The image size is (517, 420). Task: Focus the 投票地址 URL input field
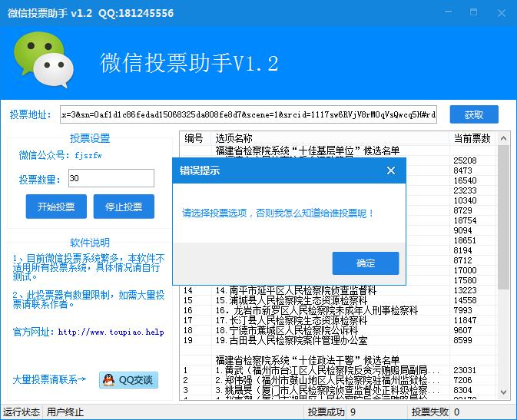(248, 114)
